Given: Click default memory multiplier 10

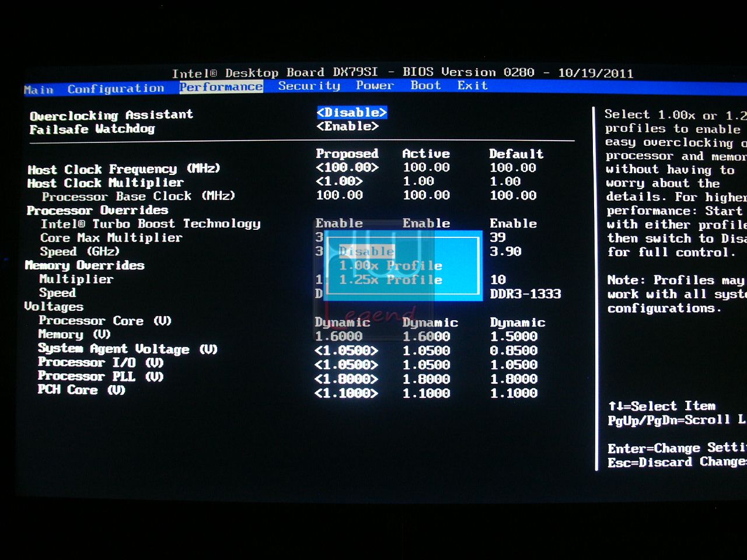Looking at the screenshot, I should pos(498,280).
